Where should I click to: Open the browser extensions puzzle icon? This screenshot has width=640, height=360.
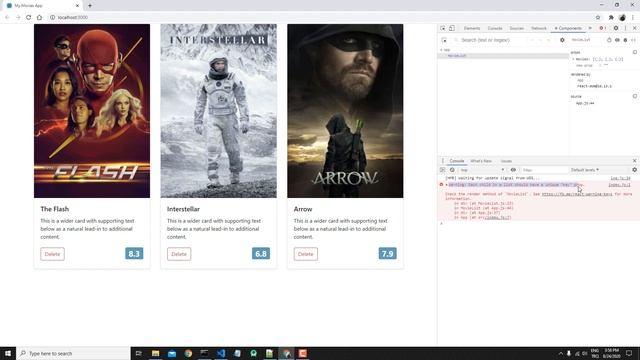pyautogui.click(x=611, y=17)
